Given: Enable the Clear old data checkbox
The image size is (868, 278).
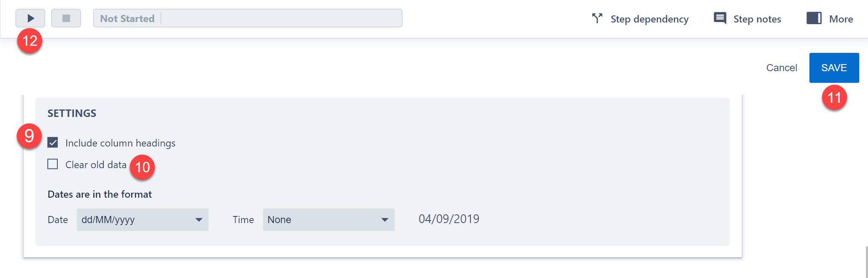Looking at the screenshot, I should click(x=53, y=164).
